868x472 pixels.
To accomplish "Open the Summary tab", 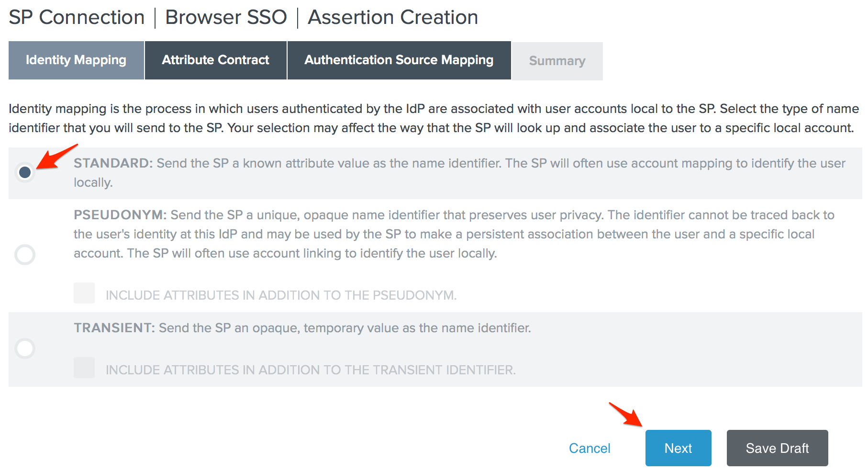I will pyautogui.click(x=557, y=61).
